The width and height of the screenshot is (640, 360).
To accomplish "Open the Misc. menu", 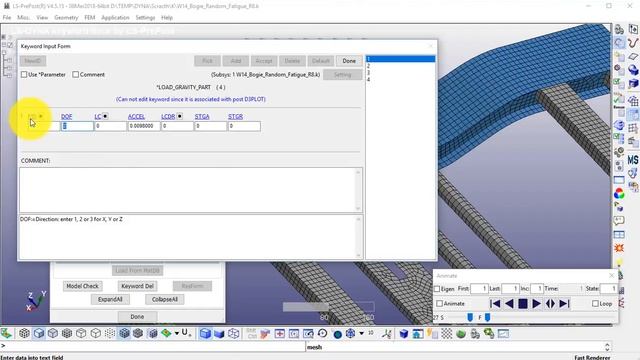I will (x=24, y=18).
